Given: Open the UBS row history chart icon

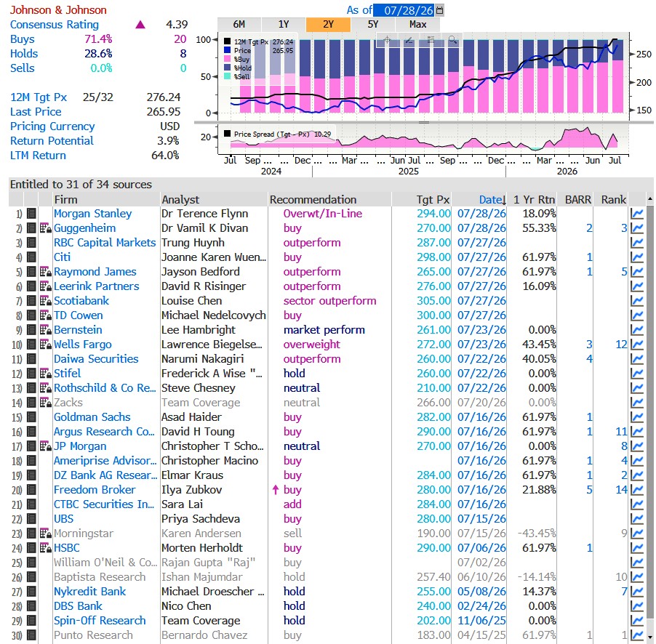Looking at the screenshot, I should pyautogui.click(x=637, y=519).
